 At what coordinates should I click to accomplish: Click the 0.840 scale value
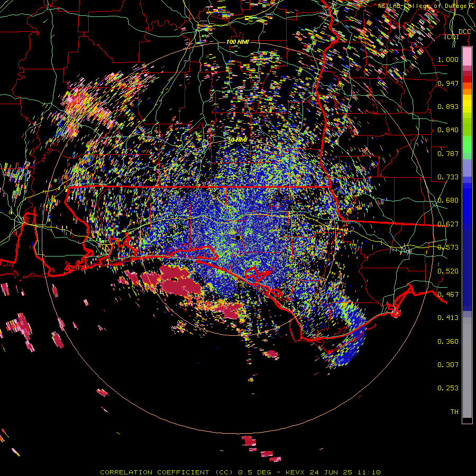click(448, 130)
